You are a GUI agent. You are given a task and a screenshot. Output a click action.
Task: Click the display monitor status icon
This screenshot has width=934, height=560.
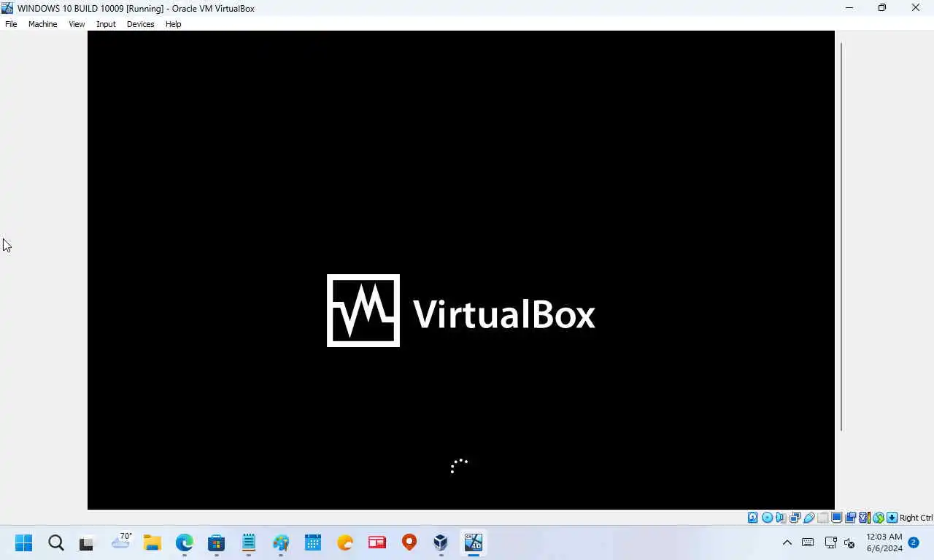coord(836,518)
